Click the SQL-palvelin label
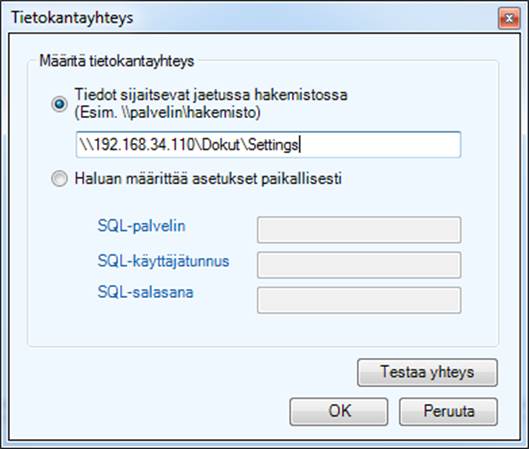The image size is (529, 449). pos(141,226)
